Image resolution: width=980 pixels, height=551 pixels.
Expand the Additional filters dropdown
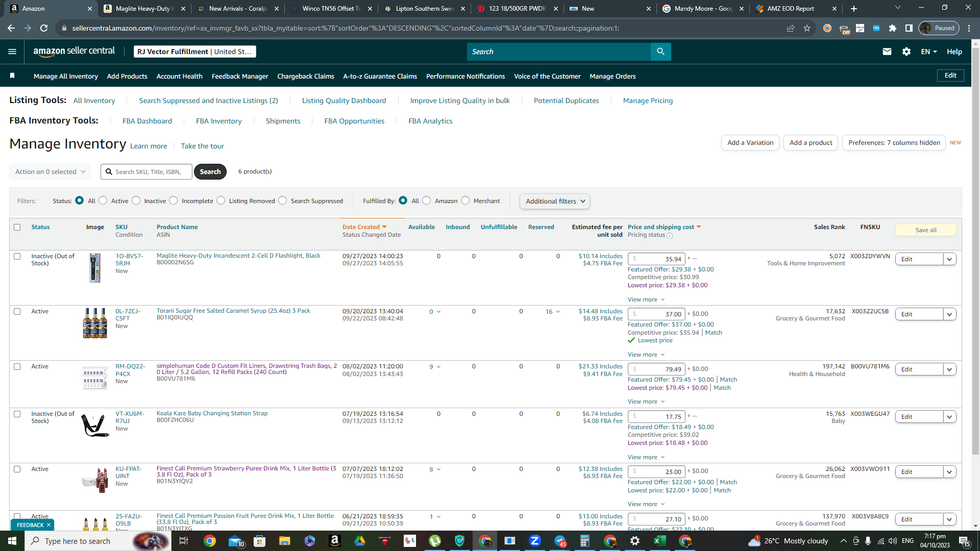(x=555, y=201)
